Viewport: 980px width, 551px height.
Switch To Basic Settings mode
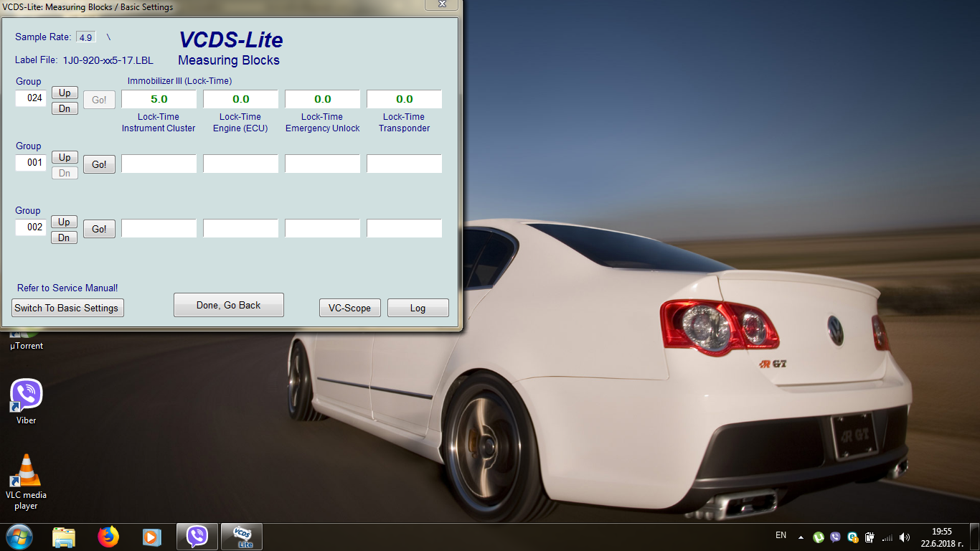[x=67, y=308]
